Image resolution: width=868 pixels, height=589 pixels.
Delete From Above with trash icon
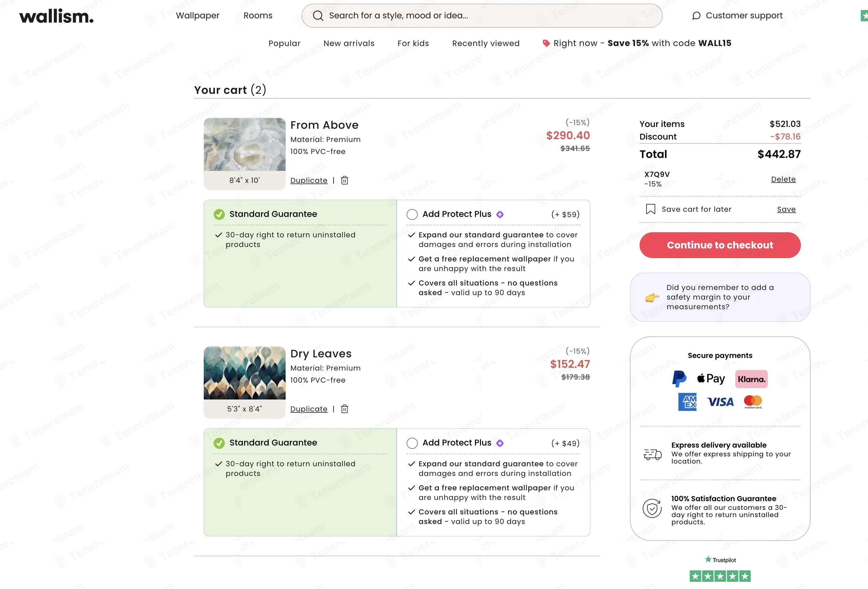point(344,180)
